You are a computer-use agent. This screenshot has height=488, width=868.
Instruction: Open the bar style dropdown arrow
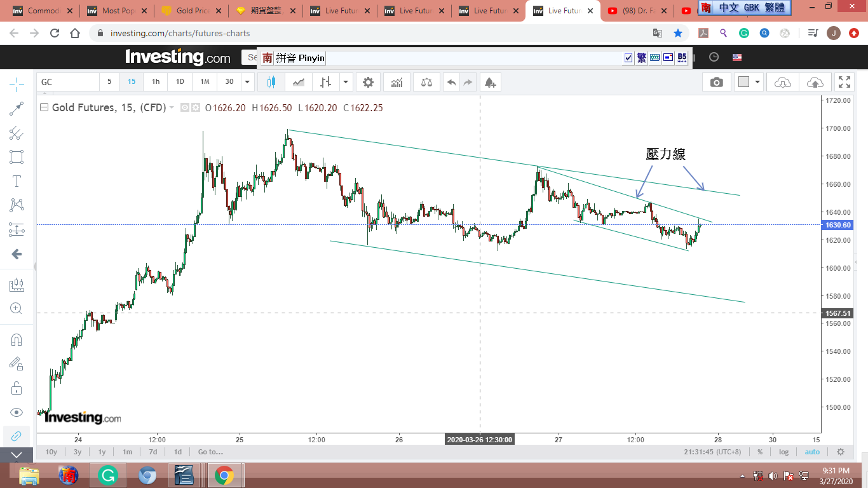coord(346,82)
